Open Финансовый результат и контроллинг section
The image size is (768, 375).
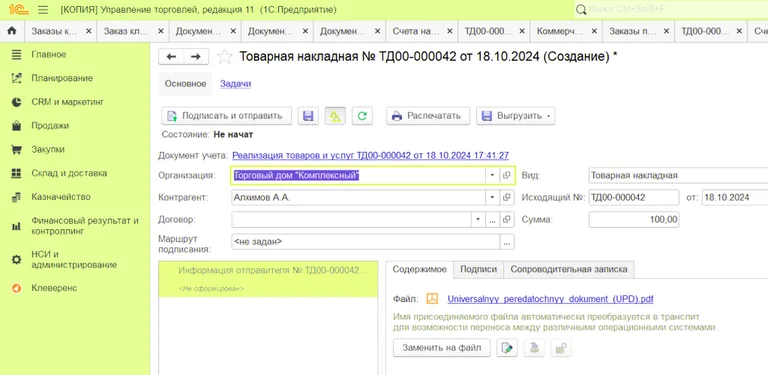pyautogui.click(x=85, y=226)
